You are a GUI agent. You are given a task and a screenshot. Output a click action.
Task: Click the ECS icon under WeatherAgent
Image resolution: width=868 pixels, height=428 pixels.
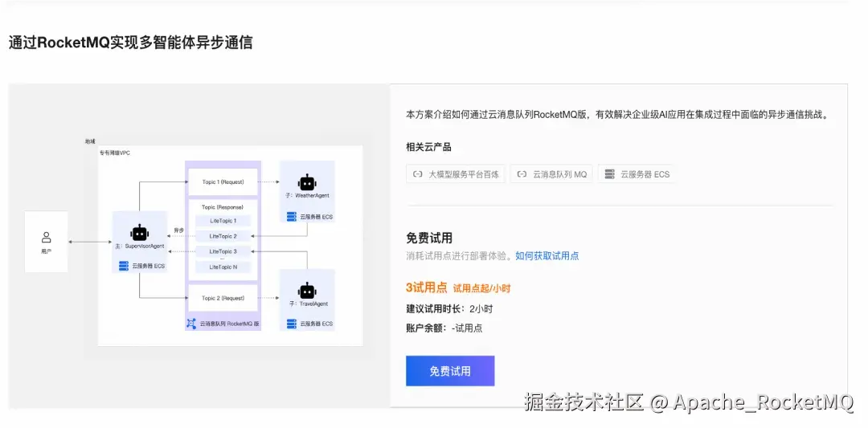pos(292,216)
